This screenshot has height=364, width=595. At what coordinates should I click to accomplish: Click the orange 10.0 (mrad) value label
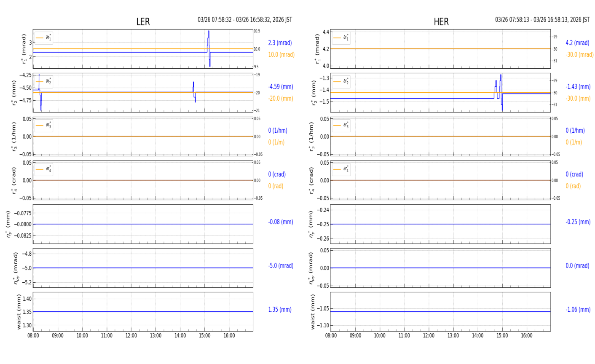point(281,55)
